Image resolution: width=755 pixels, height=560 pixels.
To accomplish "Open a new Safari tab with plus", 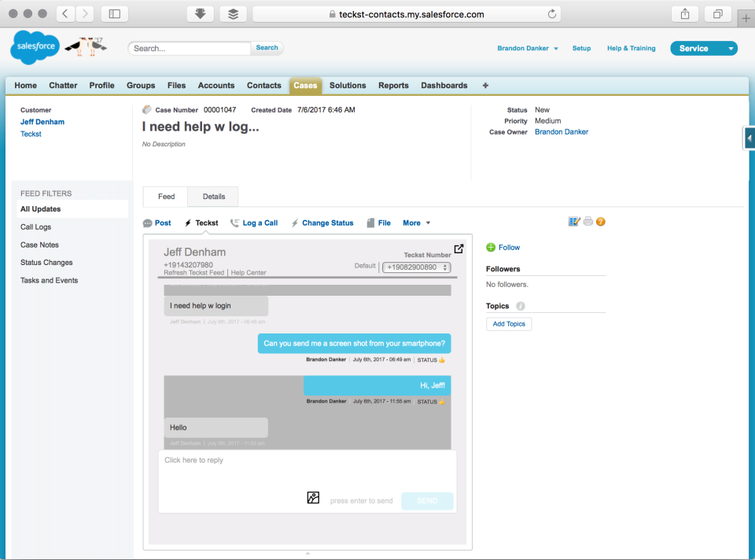I will click(746, 19).
